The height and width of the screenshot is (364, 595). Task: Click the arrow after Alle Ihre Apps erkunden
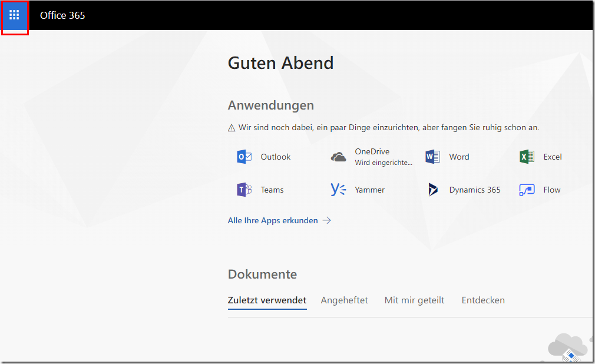(x=326, y=220)
